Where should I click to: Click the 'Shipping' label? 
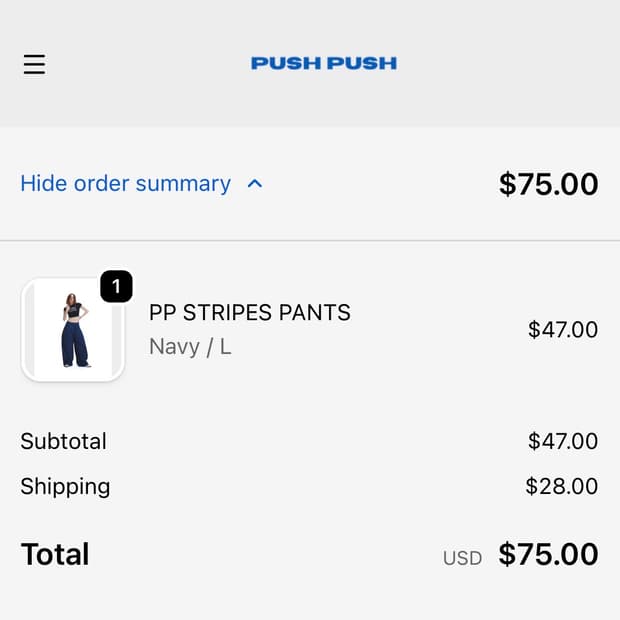coord(65,487)
